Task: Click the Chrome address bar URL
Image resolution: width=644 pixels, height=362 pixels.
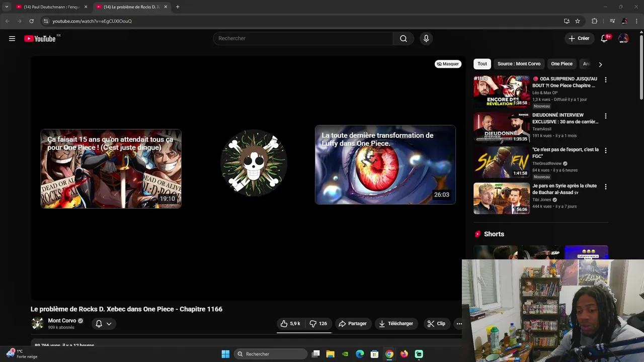Action: click(92, 21)
